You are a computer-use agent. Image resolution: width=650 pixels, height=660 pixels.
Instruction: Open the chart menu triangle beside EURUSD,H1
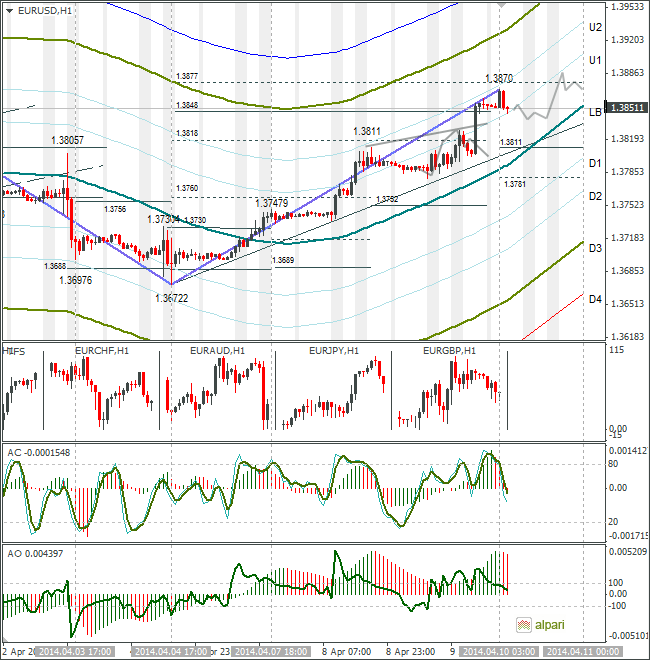coord(9,11)
